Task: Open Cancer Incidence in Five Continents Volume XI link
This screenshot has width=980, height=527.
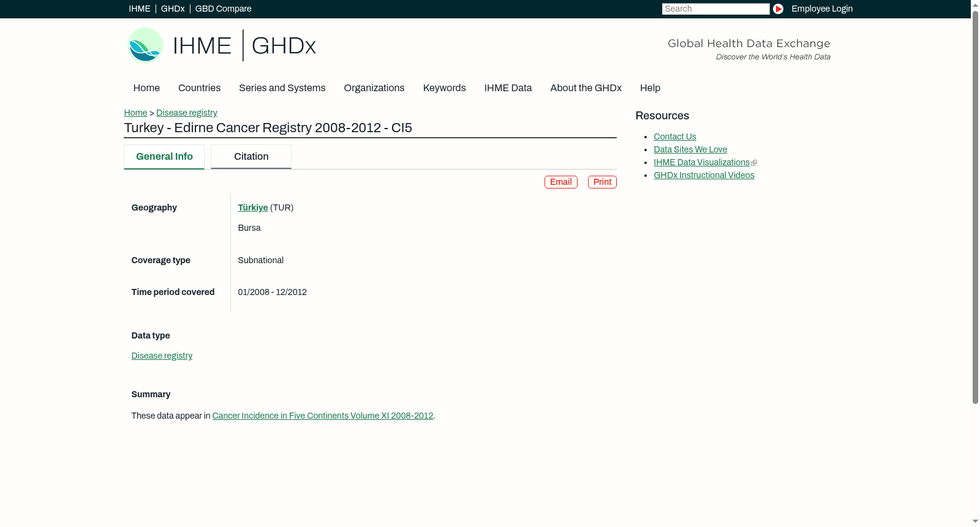Action: [322, 416]
